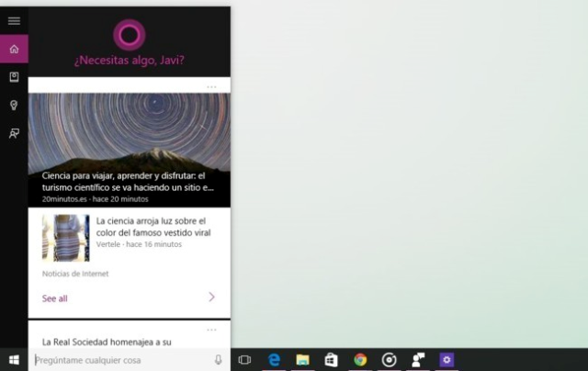
Task: Expand news with the See all arrow
Action: [211, 298]
